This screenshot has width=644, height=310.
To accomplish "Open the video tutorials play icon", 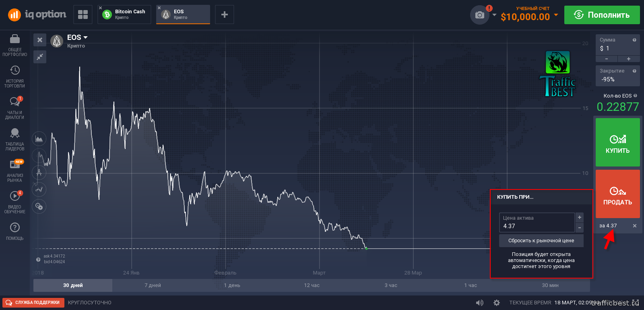I will click(x=15, y=196).
